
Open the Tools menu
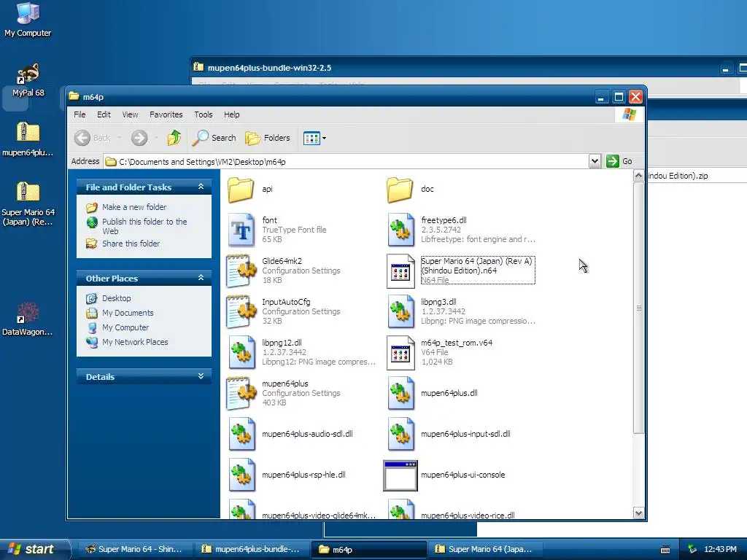coord(204,114)
